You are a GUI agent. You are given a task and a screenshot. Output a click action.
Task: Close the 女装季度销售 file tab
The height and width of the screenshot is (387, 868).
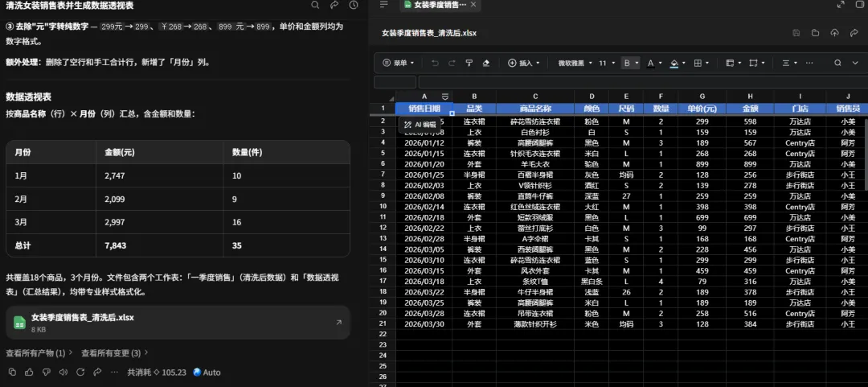[473, 5]
